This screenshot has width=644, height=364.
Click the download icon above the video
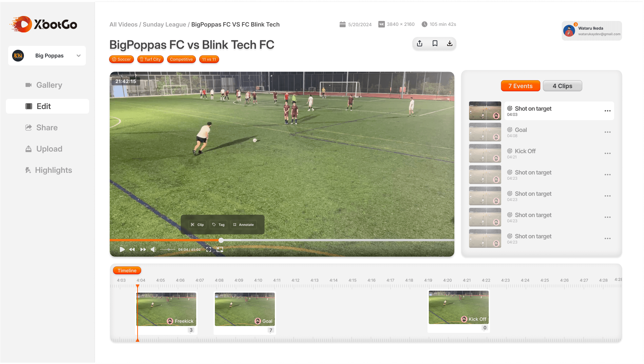pyautogui.click(x=450, y=44)
